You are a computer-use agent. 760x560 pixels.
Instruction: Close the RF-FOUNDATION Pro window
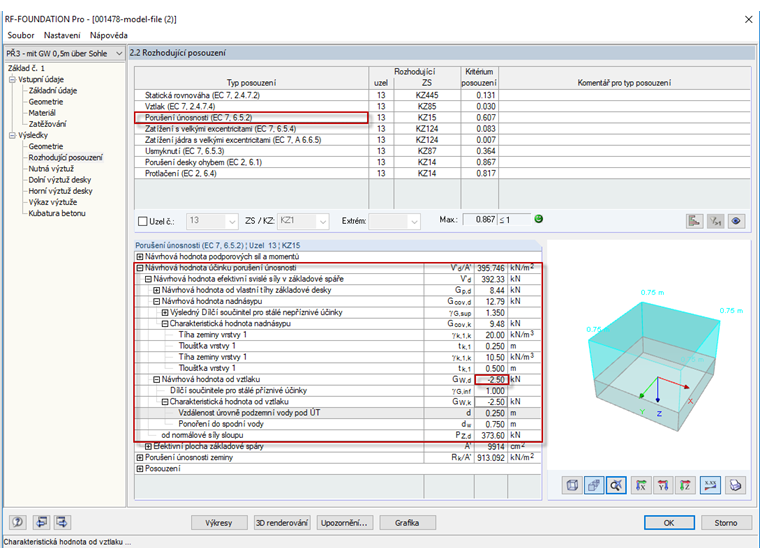tap(748, 19)
